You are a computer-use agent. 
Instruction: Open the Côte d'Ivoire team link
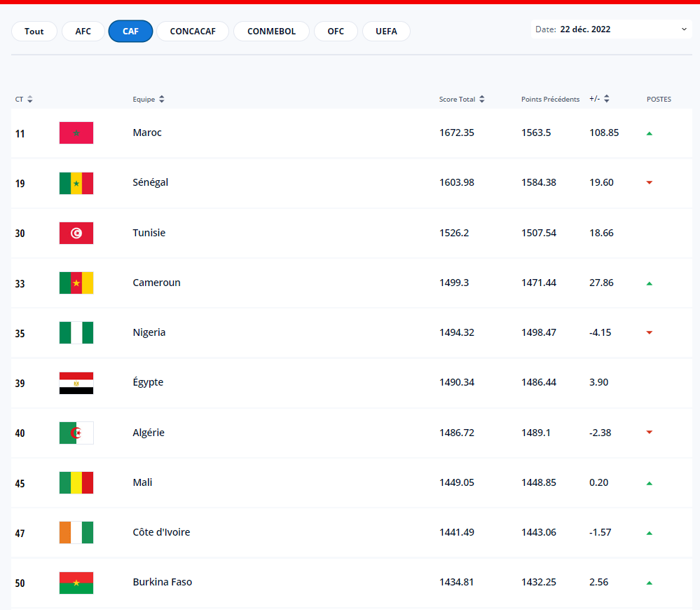point(161,532)
